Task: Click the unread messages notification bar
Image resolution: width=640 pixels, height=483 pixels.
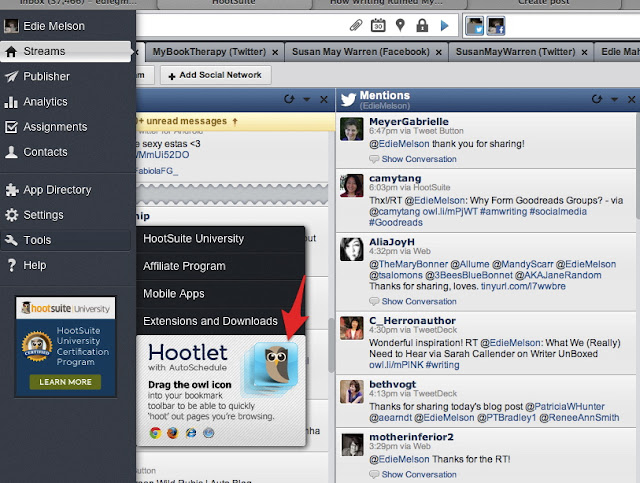Action: 236,122
